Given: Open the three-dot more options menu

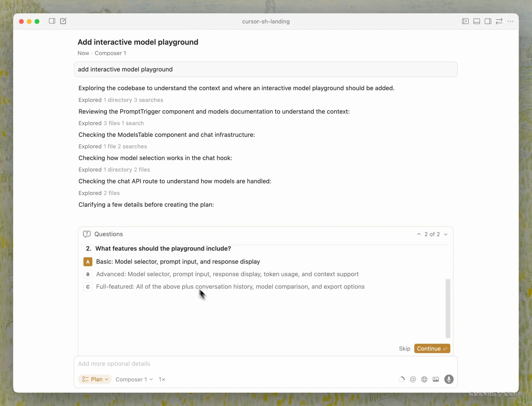Looking at the screenshot, I should click(510, 21).
